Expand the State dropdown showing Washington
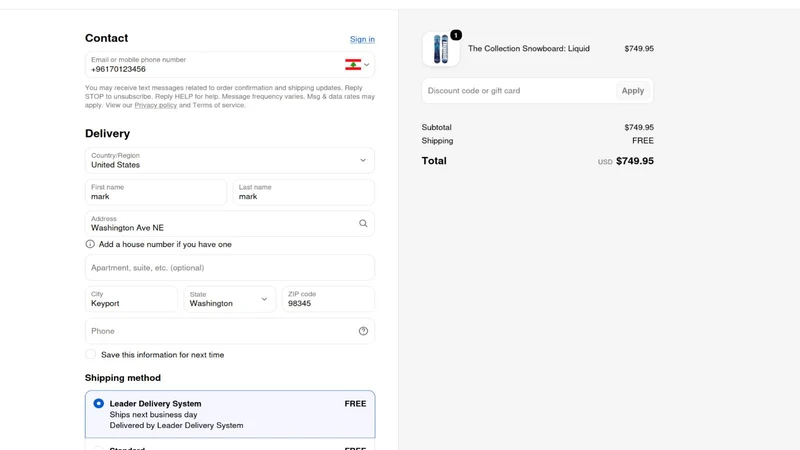Screen dimensions: 800x450 coord(230,299)
